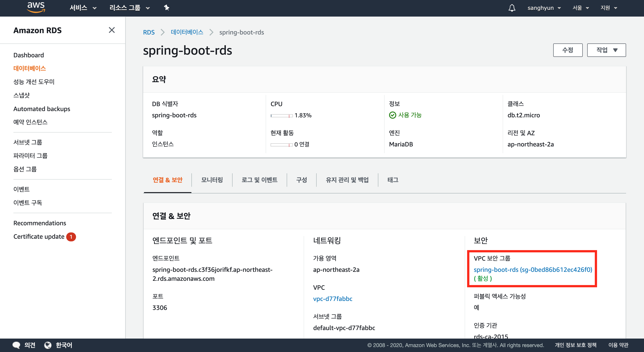Click the available status check icon
Image resolution: width=644 pixels, height=352 pixels.
(x=392, y=115)
